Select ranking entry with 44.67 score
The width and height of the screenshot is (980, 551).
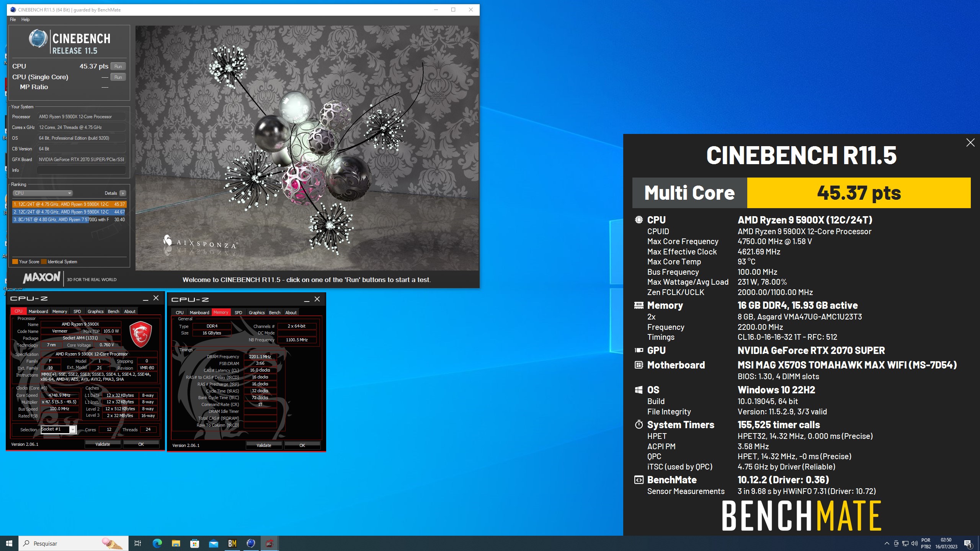(69, 212)
